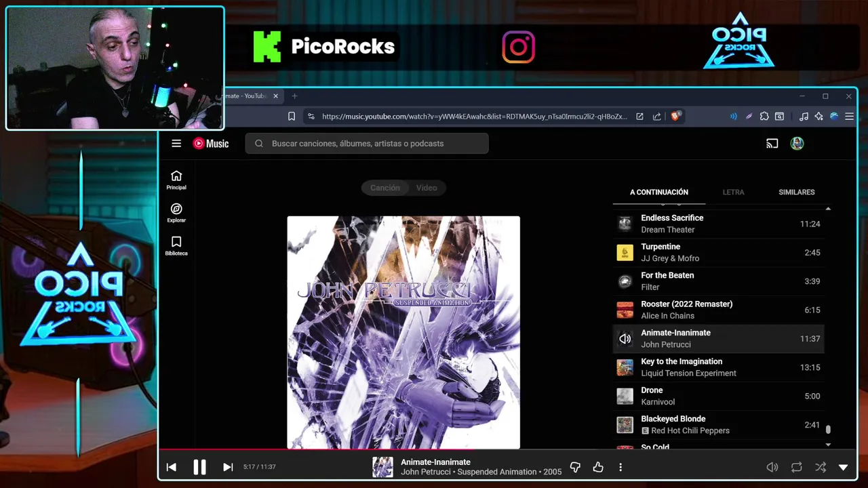Click the open-in-app icon in address bar
Screen dimensions: 868x488
[639, 117]
